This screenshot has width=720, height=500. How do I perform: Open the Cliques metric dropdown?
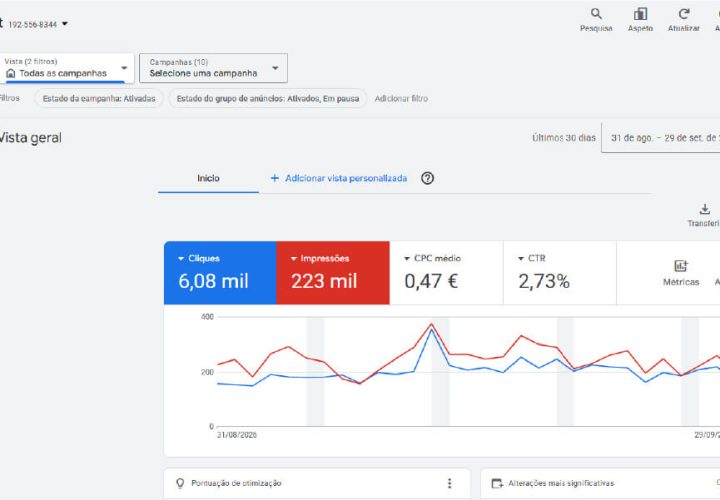(x=181, y=259)
